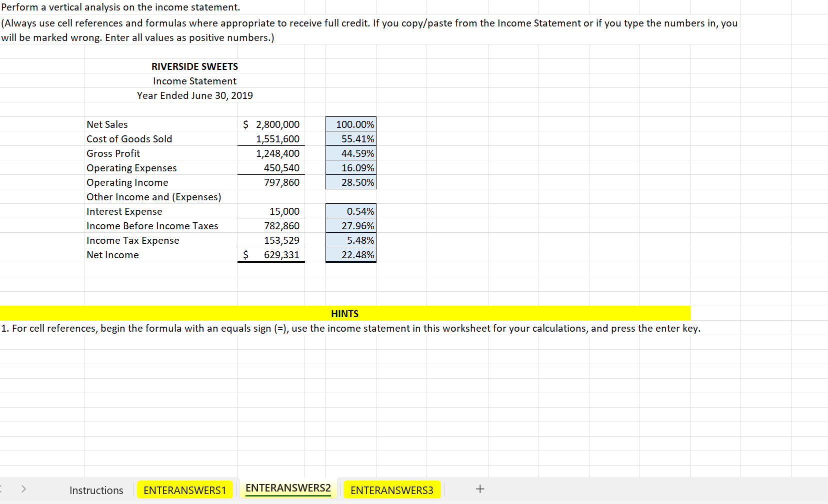This screenshot has width=828, height=504.
Task: Click the yellow HINTS banner
Action: (345, 313)
